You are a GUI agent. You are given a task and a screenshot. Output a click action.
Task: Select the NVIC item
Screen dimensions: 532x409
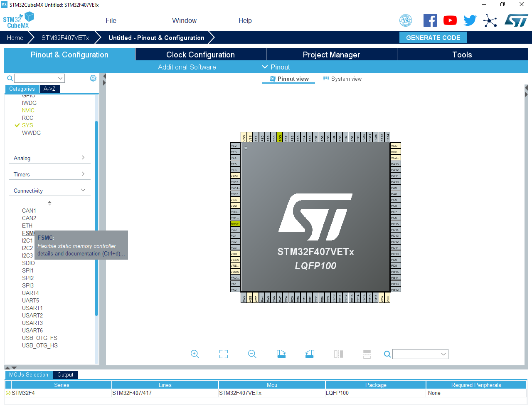point(28,110)
